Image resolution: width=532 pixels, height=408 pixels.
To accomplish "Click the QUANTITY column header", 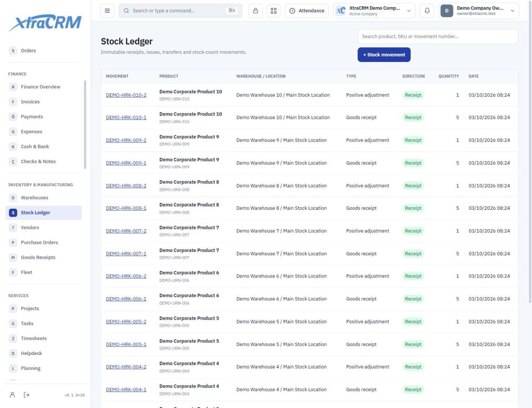I will (x=449, y=76).
